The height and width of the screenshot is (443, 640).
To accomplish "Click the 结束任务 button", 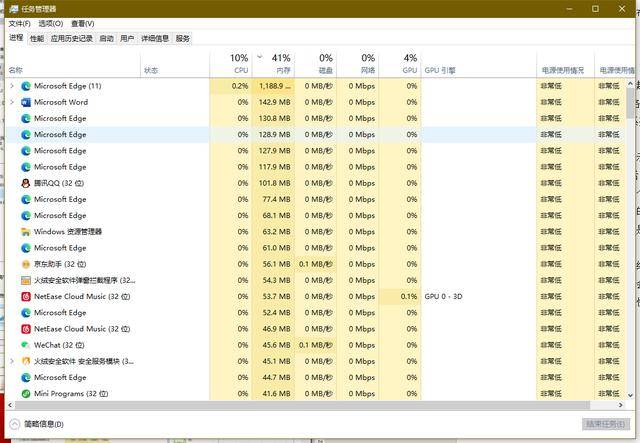I will tap(605, 424).
